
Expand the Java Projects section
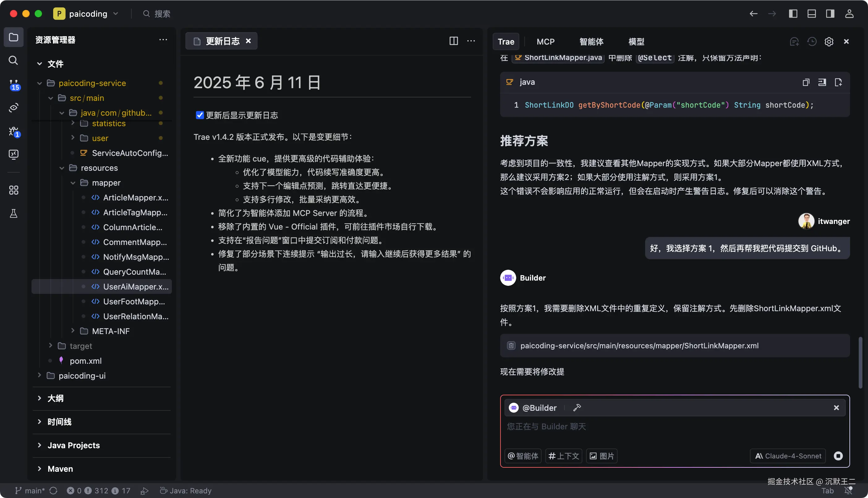[x=74, y=445]
